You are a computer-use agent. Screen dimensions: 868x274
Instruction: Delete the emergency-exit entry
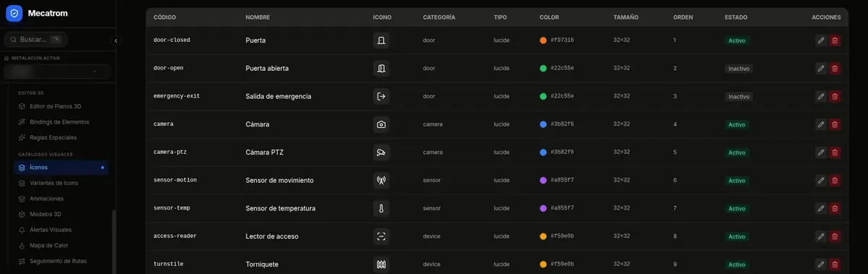835,96
